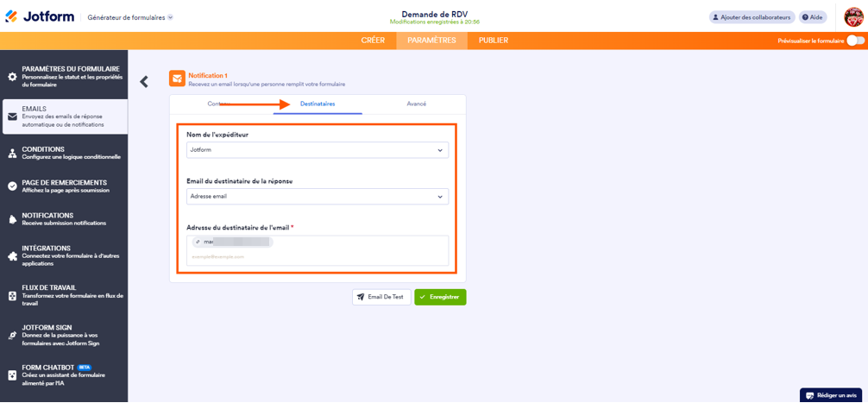Switch to the CRÉER tab

[373, 41]
